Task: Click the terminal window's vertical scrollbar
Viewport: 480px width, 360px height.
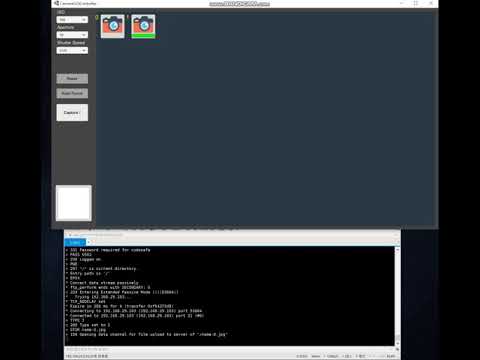Action: tap(397, 297)
